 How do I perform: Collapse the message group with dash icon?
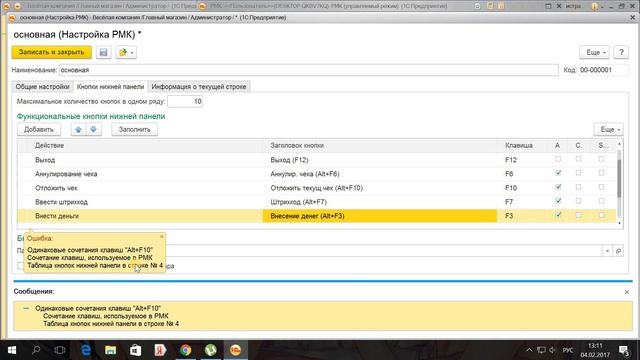pyautogui.click(x=26, y=308)
